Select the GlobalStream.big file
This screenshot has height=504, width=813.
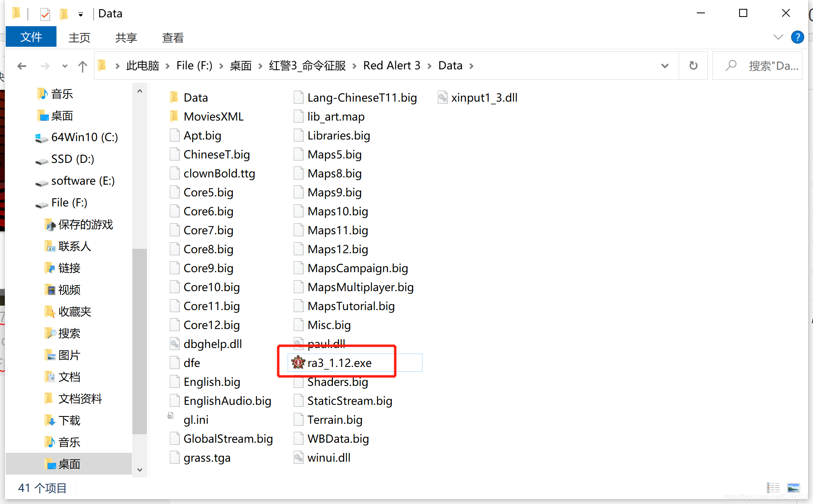click(222, 439)
